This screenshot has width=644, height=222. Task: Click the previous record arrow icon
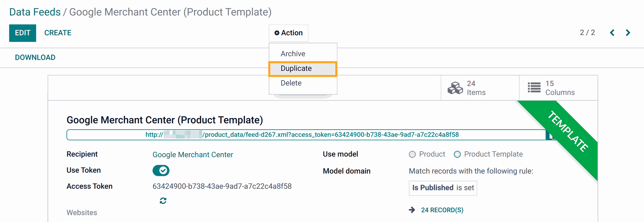point(612,33)
